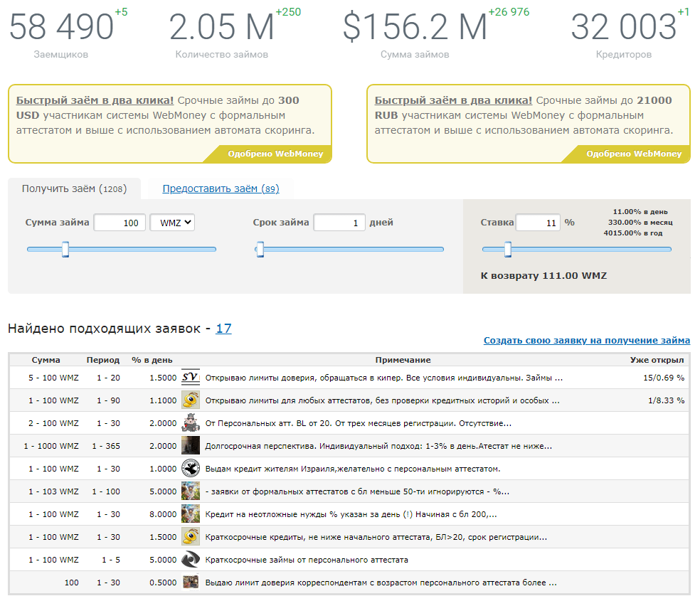
Task: Click swirl avatar beside 'Краткосрочные займы' offer
Action: (190, 560)
